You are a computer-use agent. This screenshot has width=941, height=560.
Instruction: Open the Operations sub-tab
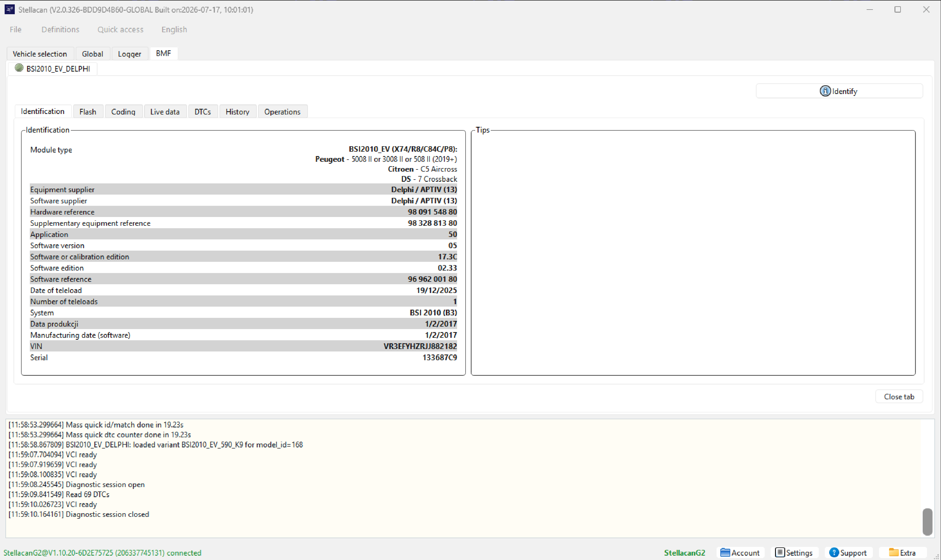(282, 112)
